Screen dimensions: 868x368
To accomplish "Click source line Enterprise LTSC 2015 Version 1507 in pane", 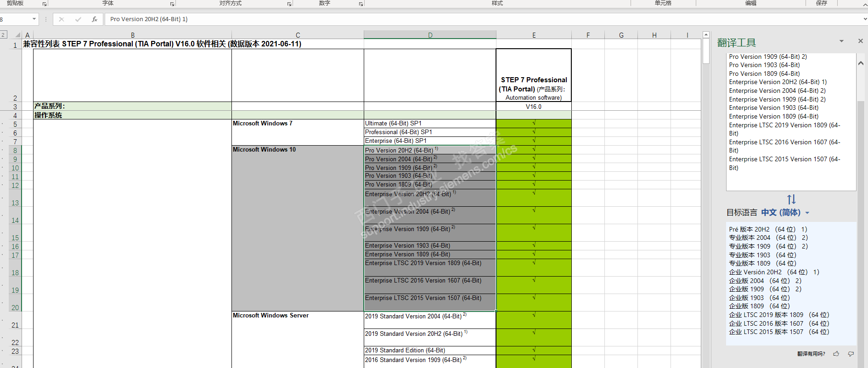I will [784, 164].
